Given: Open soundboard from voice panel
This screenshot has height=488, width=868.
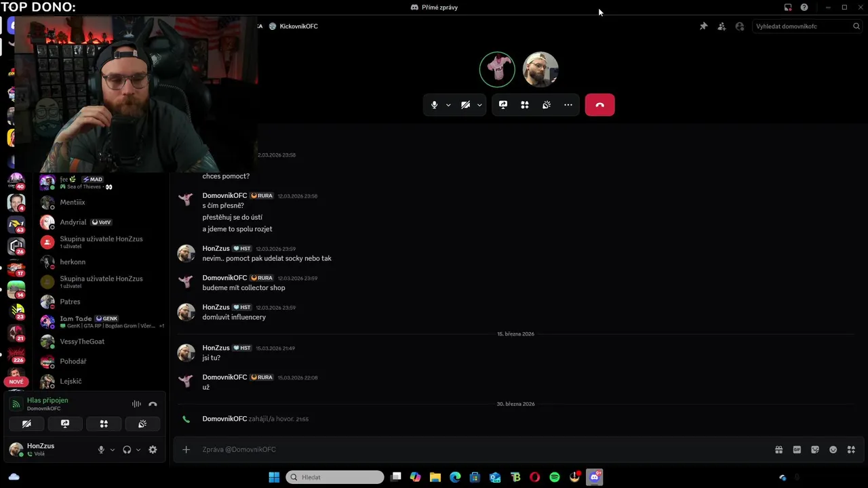Looking at the screenshot, I should tap(142, 424).
